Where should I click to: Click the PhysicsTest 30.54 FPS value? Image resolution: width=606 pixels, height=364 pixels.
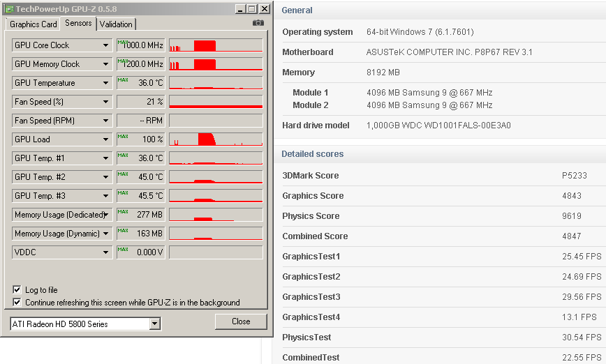pos(582,338)
